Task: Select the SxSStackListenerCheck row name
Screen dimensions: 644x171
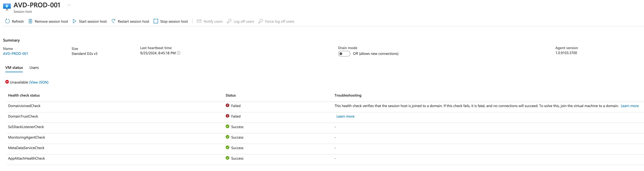Action: click(26, 127)
